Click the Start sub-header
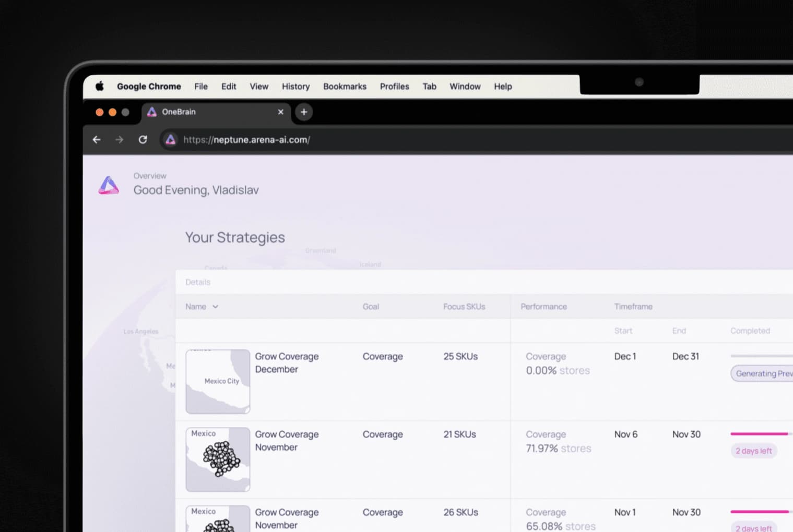Viewport: 793px width, 532px height. click(x=623, y=331)
